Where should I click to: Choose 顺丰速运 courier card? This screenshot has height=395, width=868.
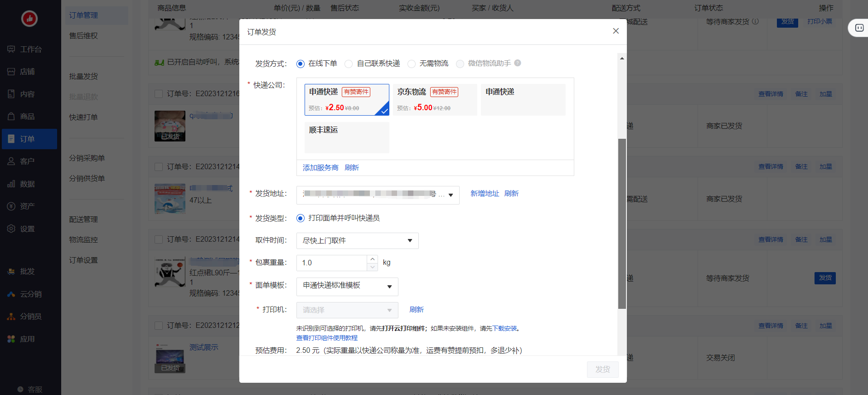[347, 137]
